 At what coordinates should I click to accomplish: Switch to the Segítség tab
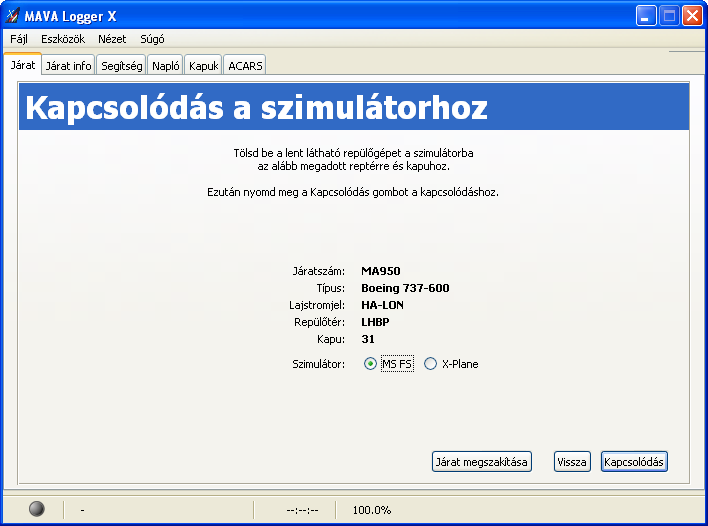click(x=121, y=66)
